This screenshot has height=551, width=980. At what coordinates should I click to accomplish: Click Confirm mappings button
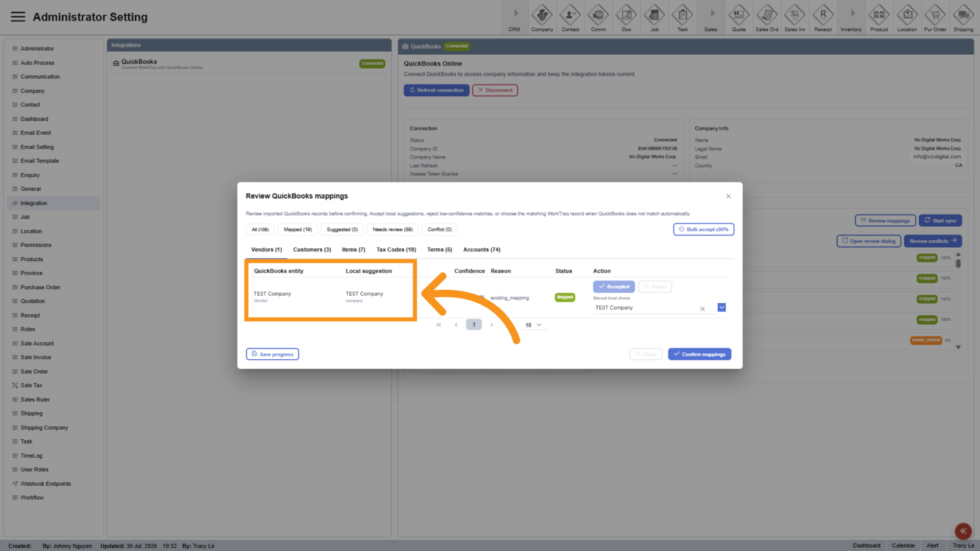click(x=699, y=354)
